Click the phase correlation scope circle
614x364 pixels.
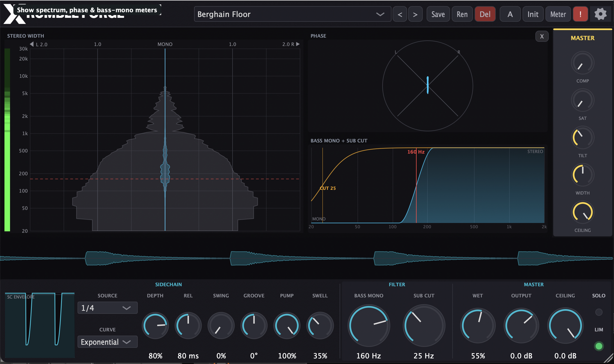pyautogui.click(x=427, y=86)
